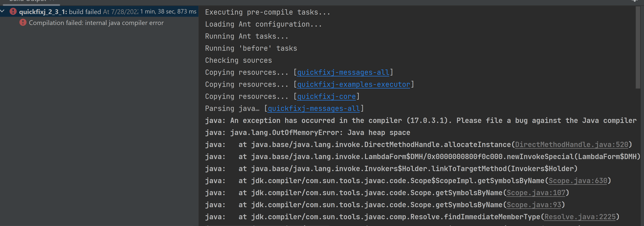Viewport: 644px width, 226px height.
Task: Open Scope.java:93 stack trace link
Action: pyautogui.click(x=534, y=204)
